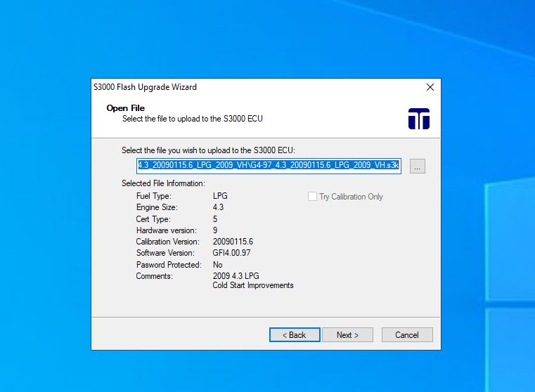
Task: Click the S3000 Flash Upgrade Wizard title
Action: click(145, 87)
